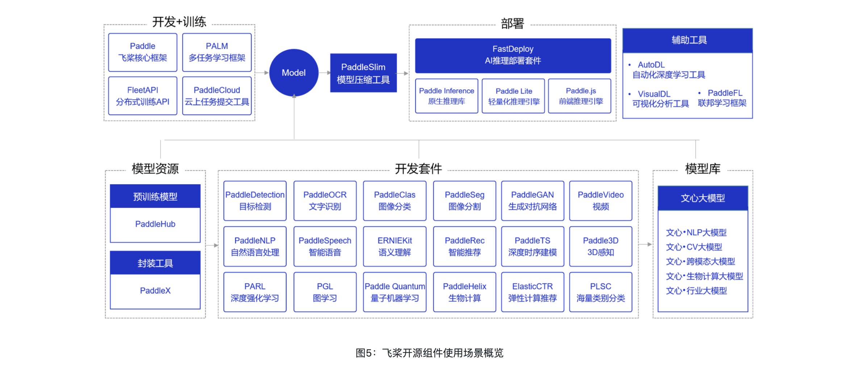Click the 辅助工具 header
The height and width of the screenshot is (367, 868).
tap(688, 40)
